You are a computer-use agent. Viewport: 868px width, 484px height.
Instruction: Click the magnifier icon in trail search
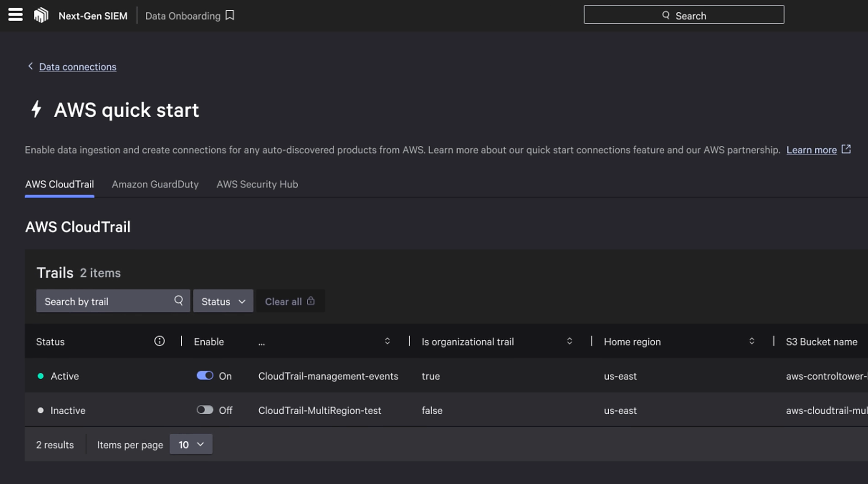[179, 301]
